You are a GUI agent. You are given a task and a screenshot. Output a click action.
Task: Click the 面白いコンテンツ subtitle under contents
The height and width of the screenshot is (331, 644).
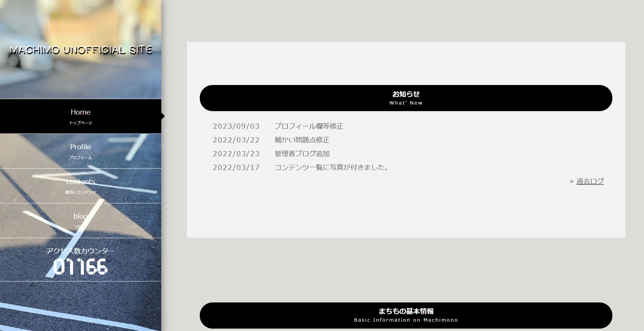[80, 193]
